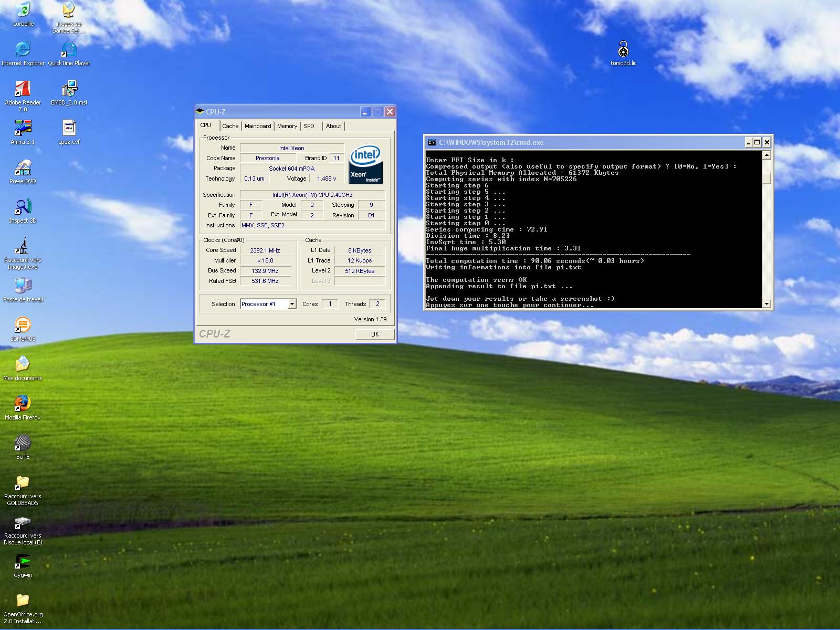Image resolution: width=840 pixels, height=630 pixels.
Task: Click the L1 Trace 12 Kuops value
Action: (360, 260)
